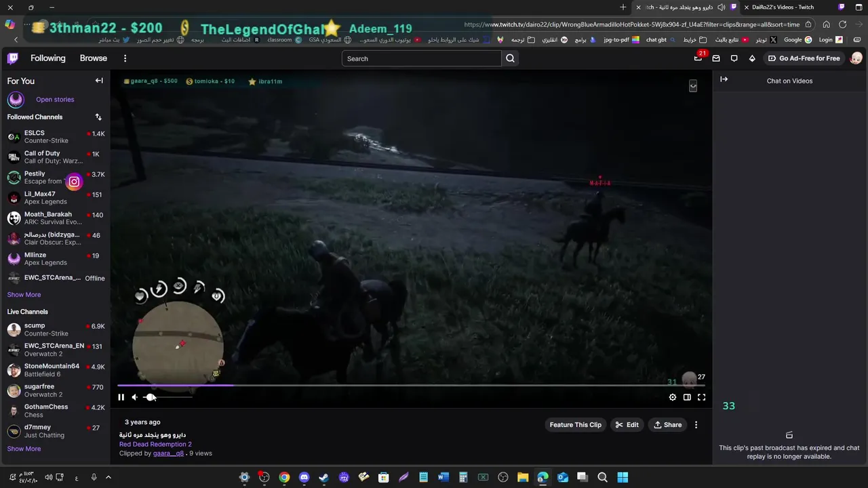Image resolution: width=868 pixels, height=488 pixels.
Task: Click Feature This Clip button
Action: 575,425
